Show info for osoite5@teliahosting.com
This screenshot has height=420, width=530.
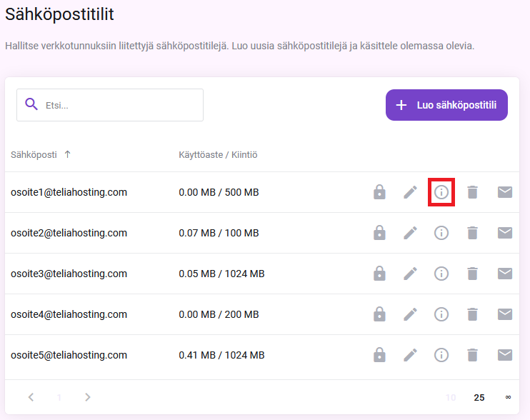[441, 355]
